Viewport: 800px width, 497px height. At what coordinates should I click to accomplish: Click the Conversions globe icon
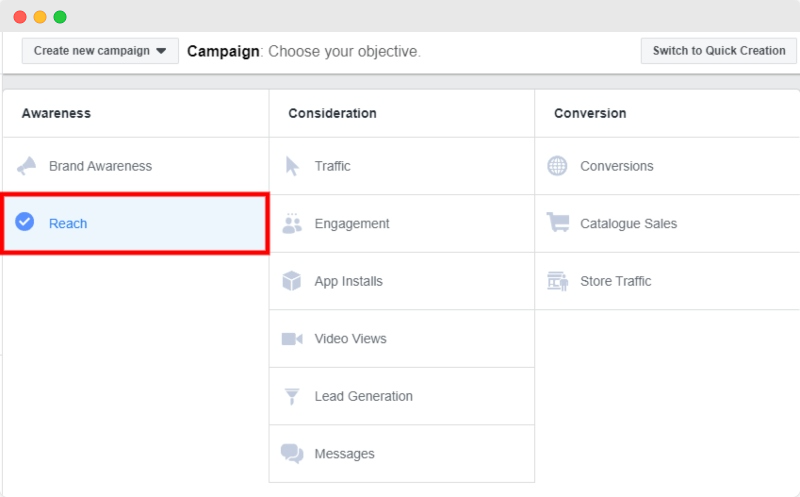(557, 166)
